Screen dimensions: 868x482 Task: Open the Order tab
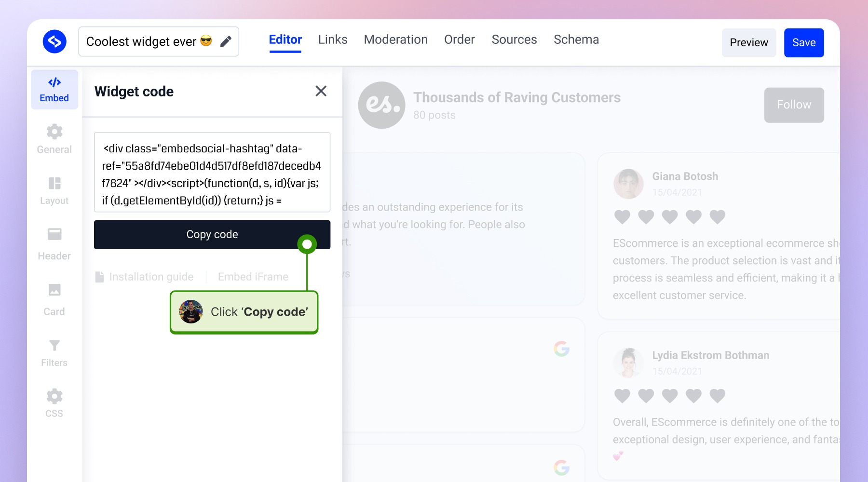coord(460,40)
